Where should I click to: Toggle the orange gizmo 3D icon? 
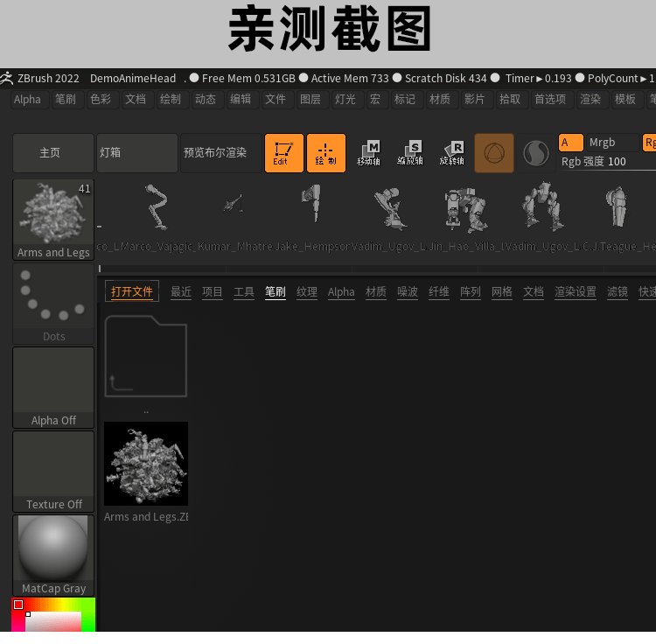click(494, 153)
